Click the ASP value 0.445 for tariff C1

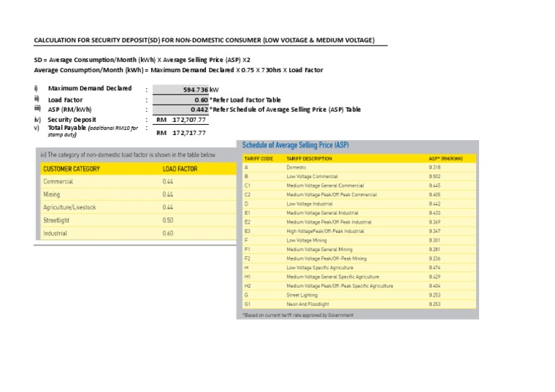coord(434,186)
